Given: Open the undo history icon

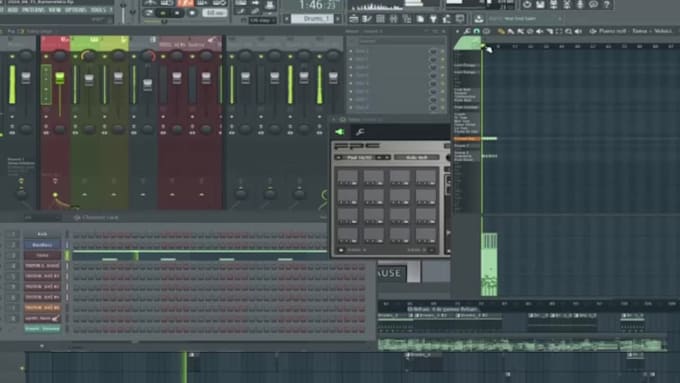Looking at the screenshot, I should pyautogui.click(x=526, y=4).
